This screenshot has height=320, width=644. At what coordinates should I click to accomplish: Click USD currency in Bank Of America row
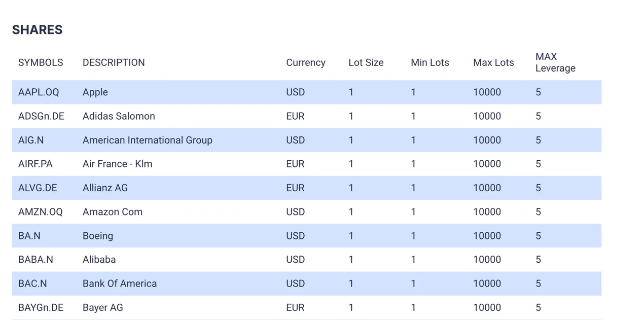tap(296, 283)
